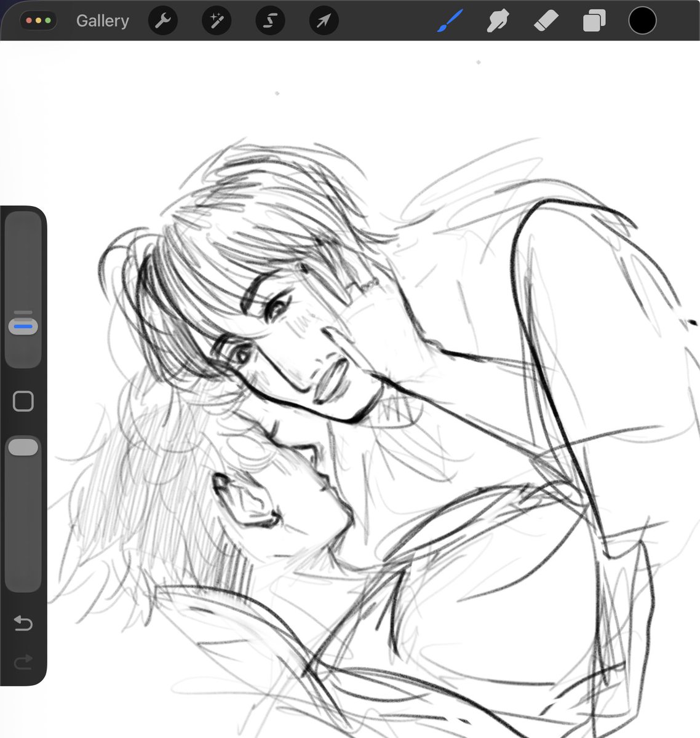The height and width of the screenshot is (738, 700).
Task: Select the Brush tool
Action: (x=450, y=22)
